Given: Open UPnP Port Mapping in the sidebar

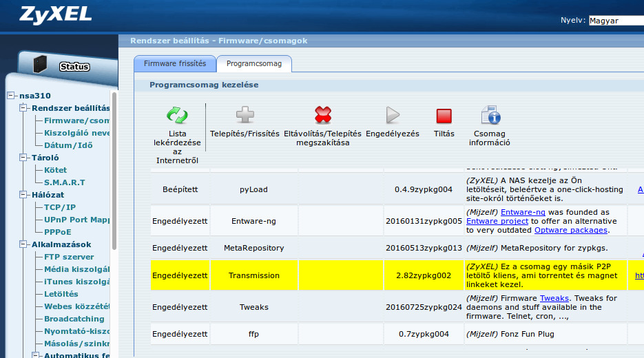Looking at the screenshot, I should click(x=77, y=220).
